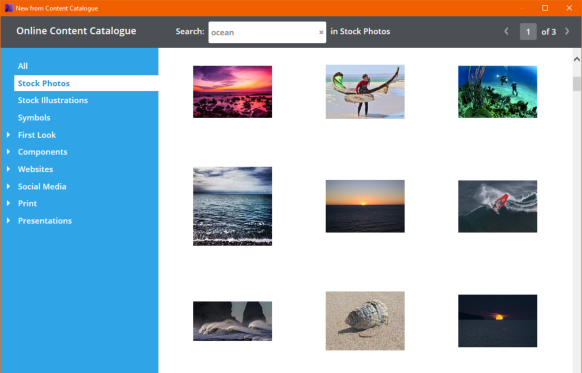The width and height of the screenshot is (582, 373).
Task: Select the windsurfer on wave photo
Action: click(x=497, y=206)
